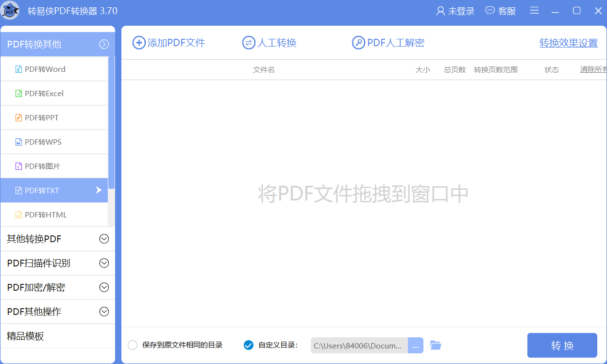Screen dimensions: 607x364
Task: Expand the PDF其他操作 section
Action: coord(104,312)
